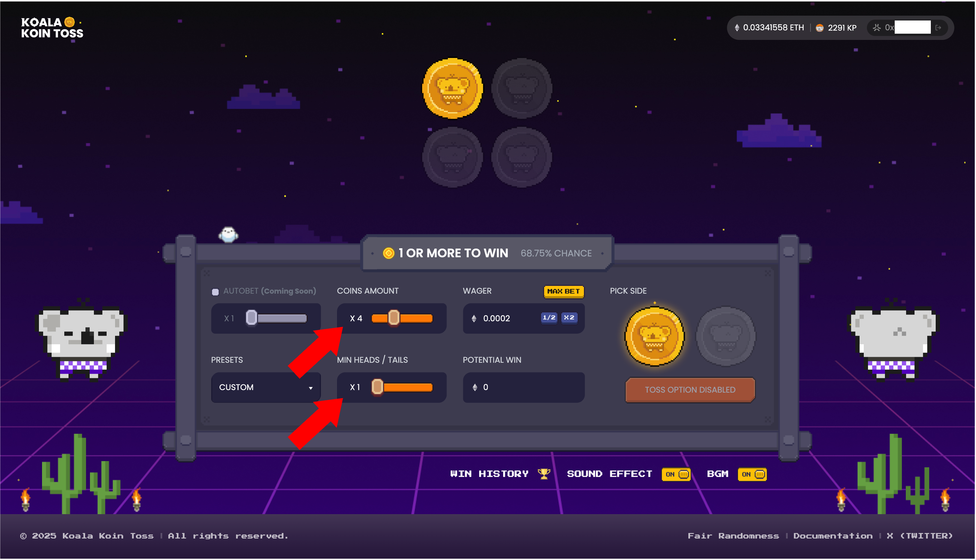Click the Ethereum balance icon in header
The width and height of the screenshot is (976, 560).
pyautogui.click(x=737, y=28)
